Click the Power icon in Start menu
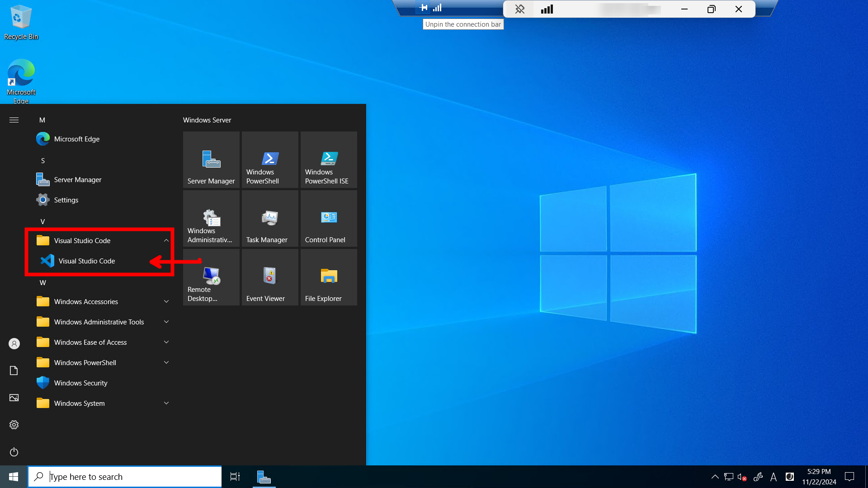 pyautogui.click(x=14, y=452)
